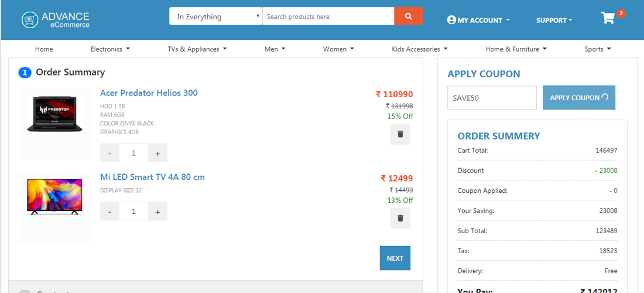The image size is (644, 293).
Task: Click the COLOR ONYX BLACK spec text
Action: tap(127, 123)
